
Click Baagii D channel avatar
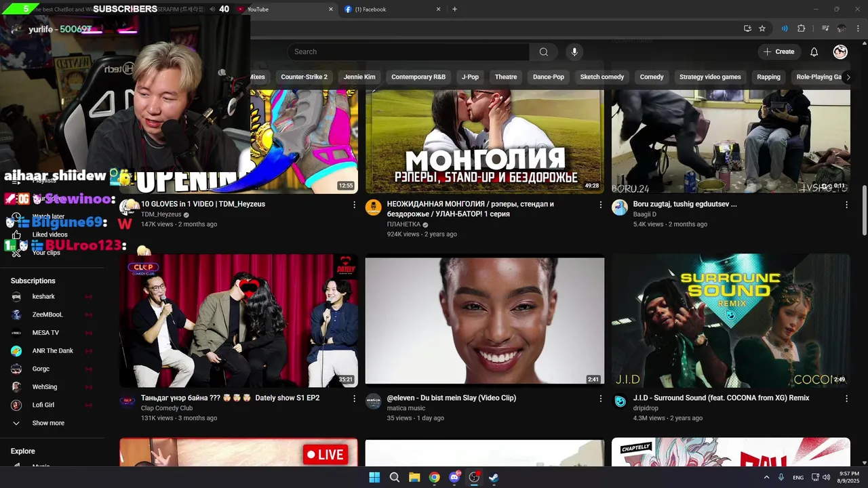tap(620, 207)
